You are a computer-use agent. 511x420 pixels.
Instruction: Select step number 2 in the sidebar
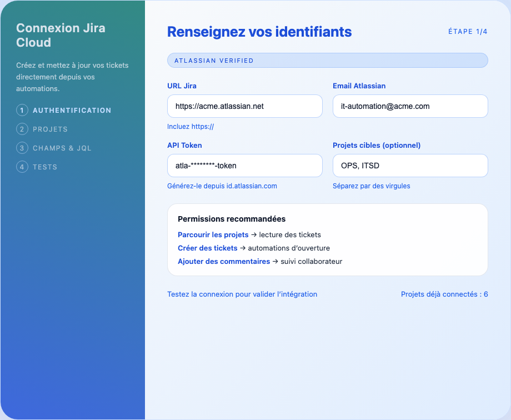point(22,129)
